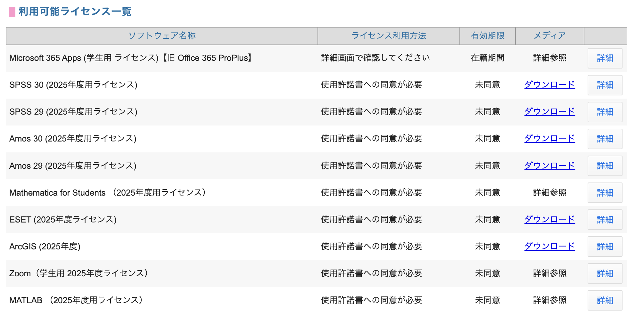Select the MATLAB （2025年度用ライセンス） name

(x=76, y=300)
